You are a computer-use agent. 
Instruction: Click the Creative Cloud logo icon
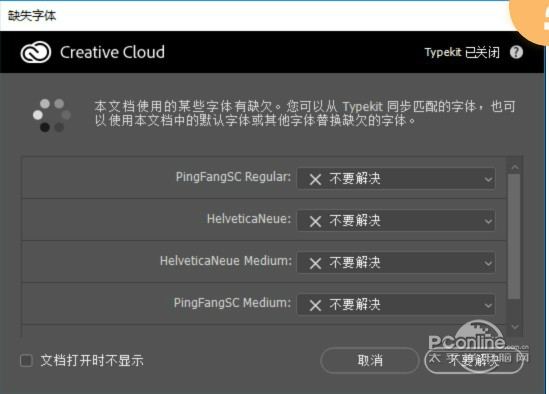coord(36,53)
